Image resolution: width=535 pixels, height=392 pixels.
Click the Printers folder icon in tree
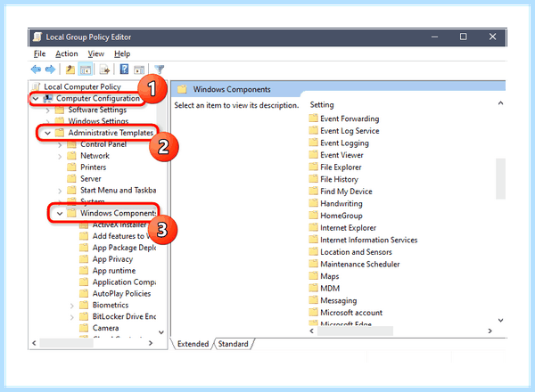pyautogui.click(x=71, y=167)
